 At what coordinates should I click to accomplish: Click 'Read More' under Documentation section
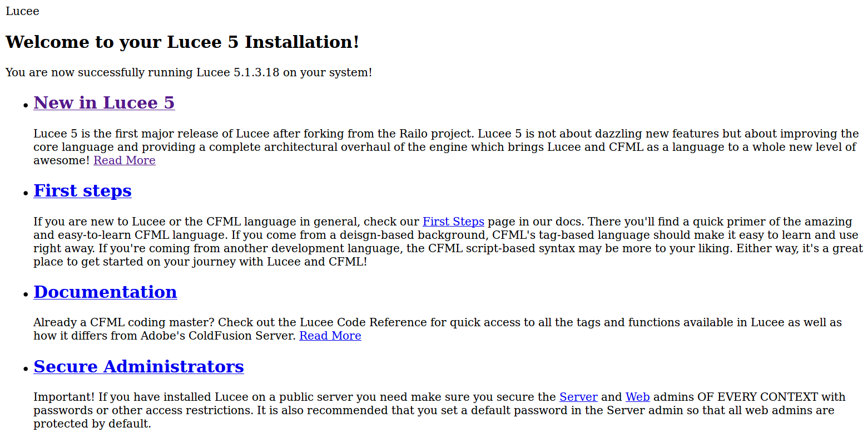pyautogui.click(x=330, y=336)
